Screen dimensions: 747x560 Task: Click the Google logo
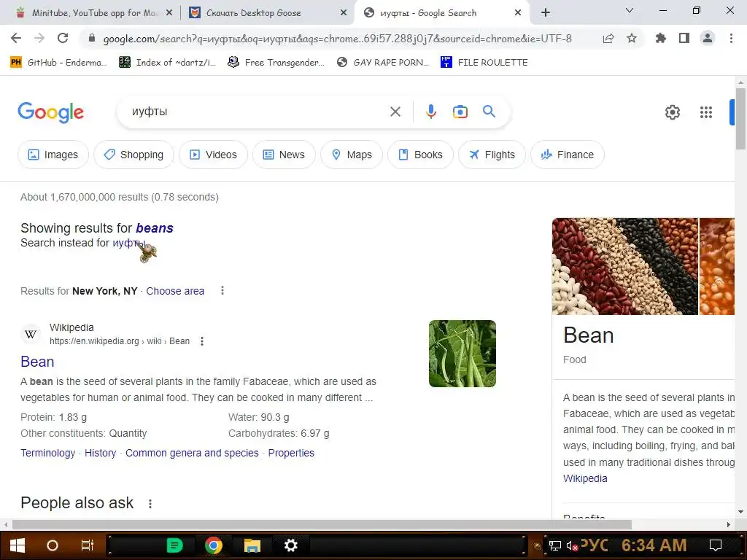pyautogui.click(x=50, y=112)
